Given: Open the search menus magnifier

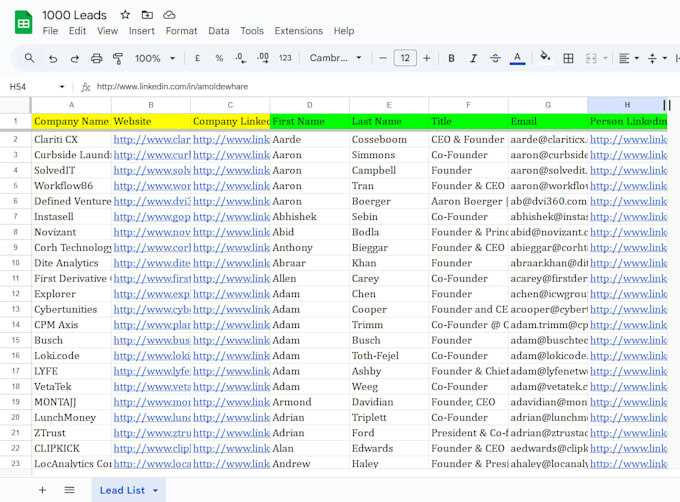Looking at the screenshot, I should click(29, 58).
